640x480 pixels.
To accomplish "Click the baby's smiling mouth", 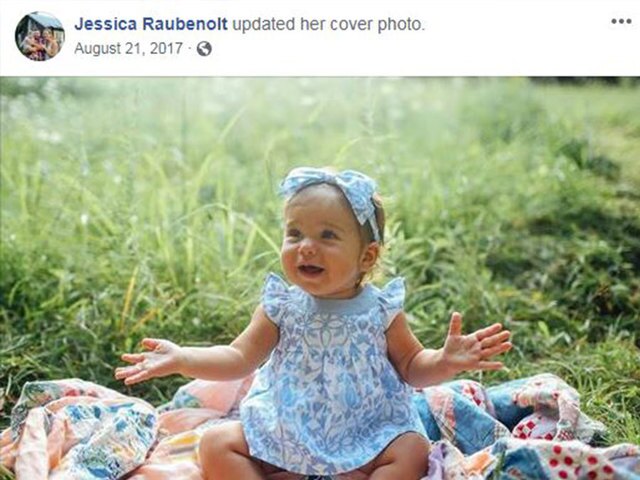I will click(x=311, y=270).
